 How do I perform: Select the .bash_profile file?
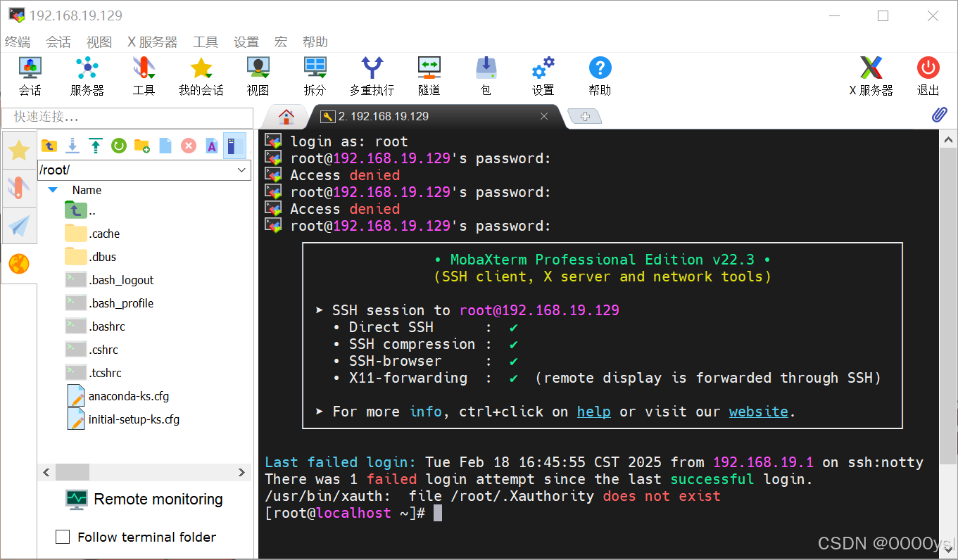click(x=109, y=303)
